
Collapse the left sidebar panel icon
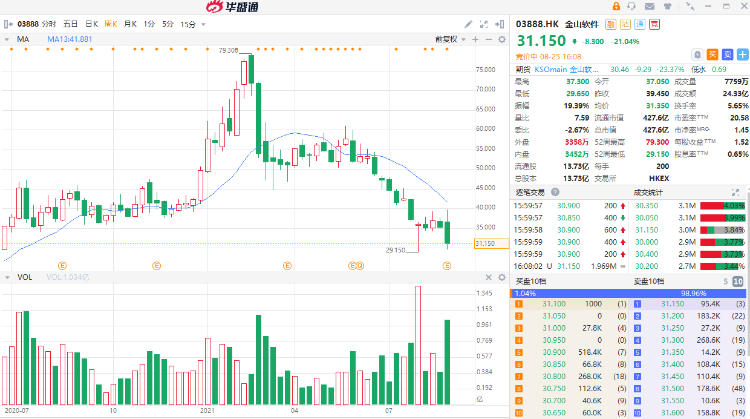(8, 24)
